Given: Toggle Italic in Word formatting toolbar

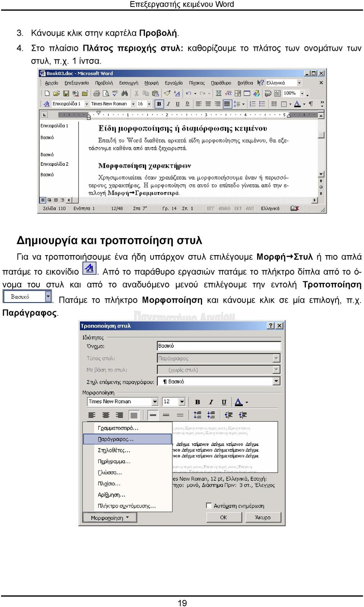Looking at the screenshot, I should 168,104.
